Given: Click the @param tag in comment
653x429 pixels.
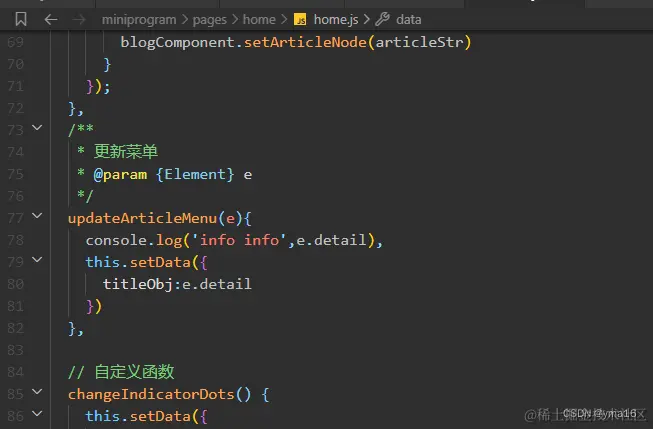Looking at the screenshot, I should (x=120, y=175).
